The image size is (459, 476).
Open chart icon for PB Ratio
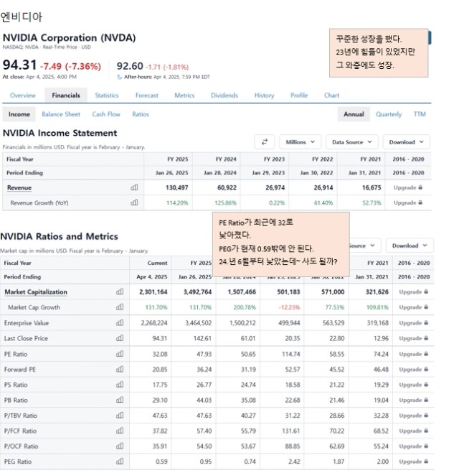tap(120, 400)
